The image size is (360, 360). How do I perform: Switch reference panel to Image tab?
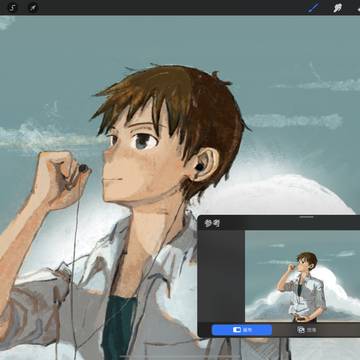tap(307, 330)
